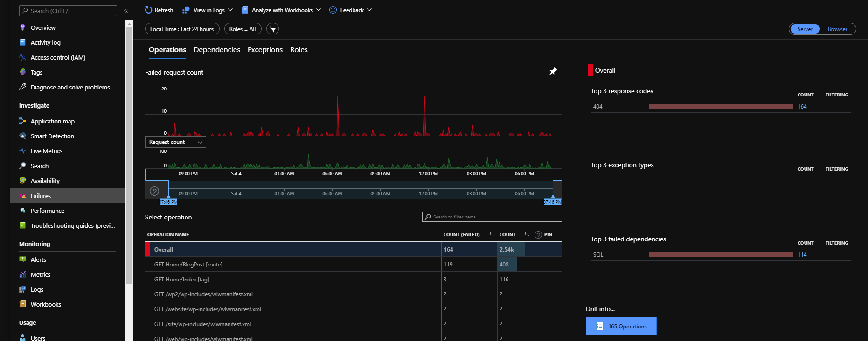Click the add filter funnel icon
The image size is (868, 341).
(x=272, y=29)
